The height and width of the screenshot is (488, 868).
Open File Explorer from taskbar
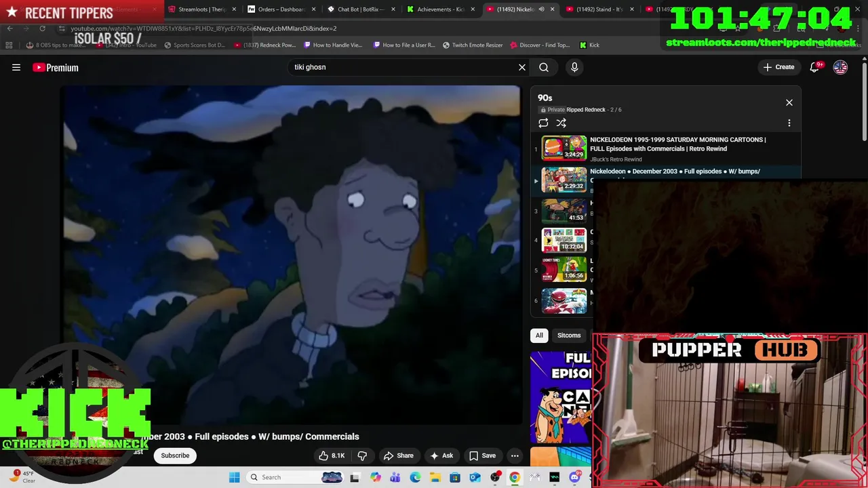coord(435,477)
